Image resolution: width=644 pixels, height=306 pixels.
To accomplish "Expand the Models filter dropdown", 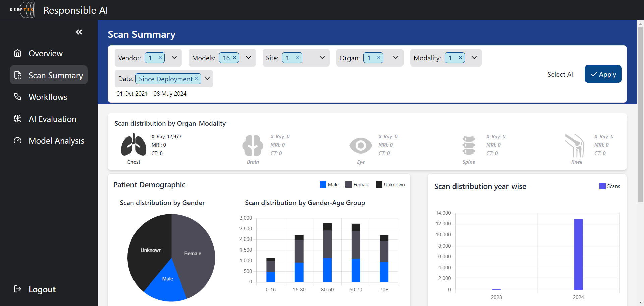I will [x=248, y=57].
